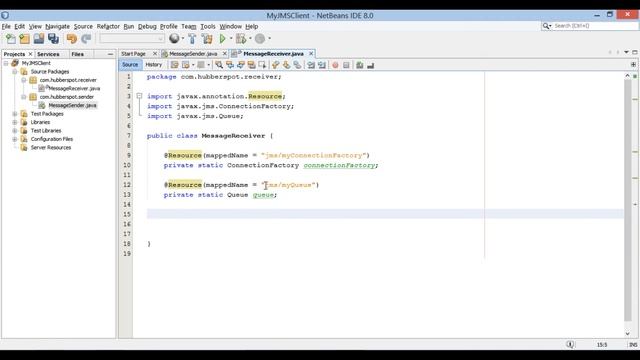
Task: Collapse the com.hubberspot.receiver package
Action: click(24, 80)
